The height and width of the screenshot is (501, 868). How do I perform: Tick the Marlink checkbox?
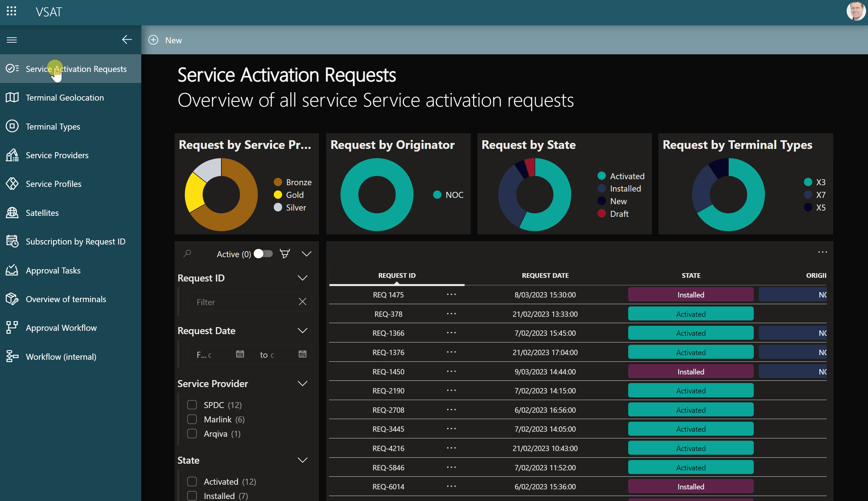coord(192,419)
